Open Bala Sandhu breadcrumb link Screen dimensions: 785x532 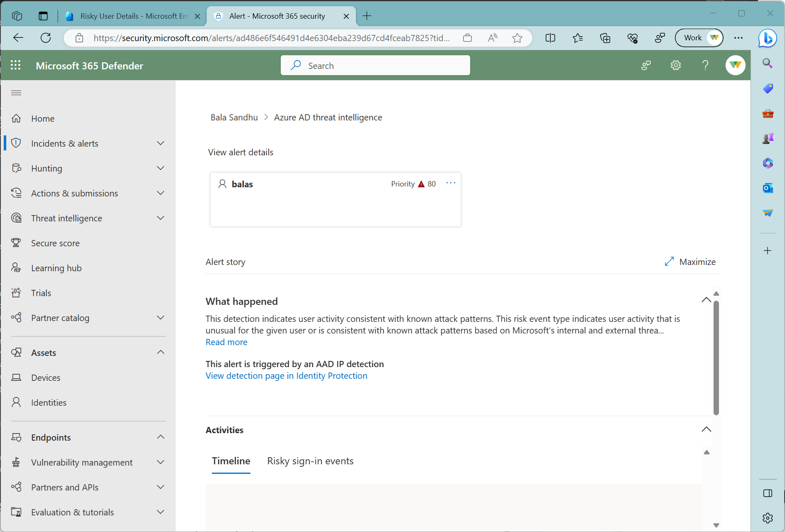pos(234,118)
